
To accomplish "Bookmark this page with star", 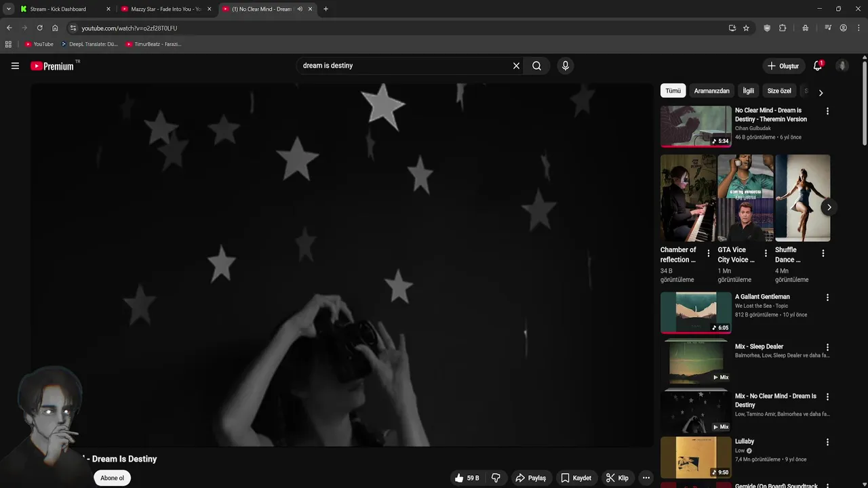I will pyautogui.click(x=746, y=28).
